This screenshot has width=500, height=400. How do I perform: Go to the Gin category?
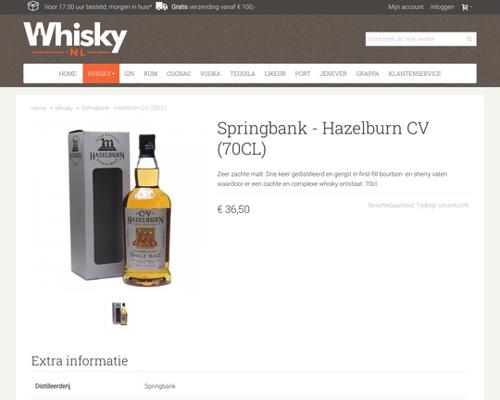pos(129,74)
